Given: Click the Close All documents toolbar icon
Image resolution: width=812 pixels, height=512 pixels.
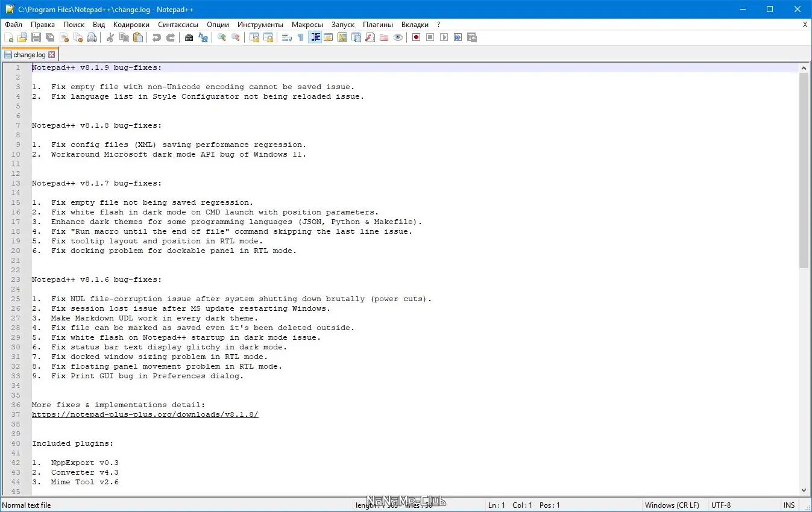Looking at the screenshot, I should 78,37.
